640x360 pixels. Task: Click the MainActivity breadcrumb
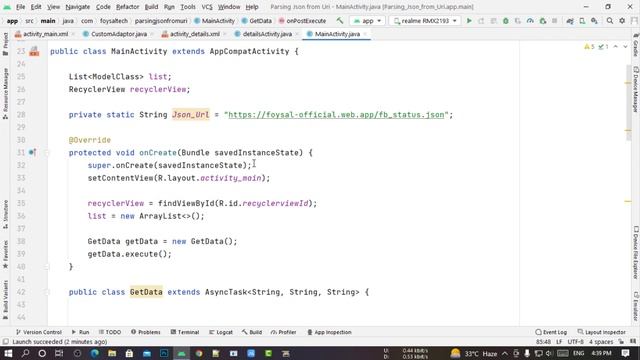coord(214,20)
